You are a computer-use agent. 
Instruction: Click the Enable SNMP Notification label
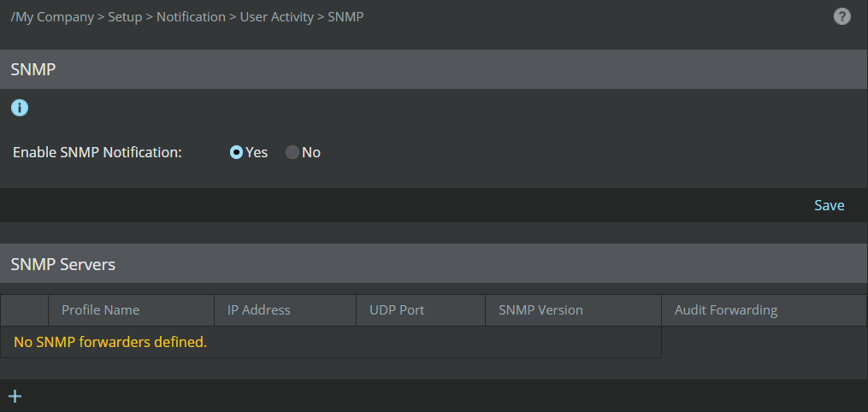[97, 152]
